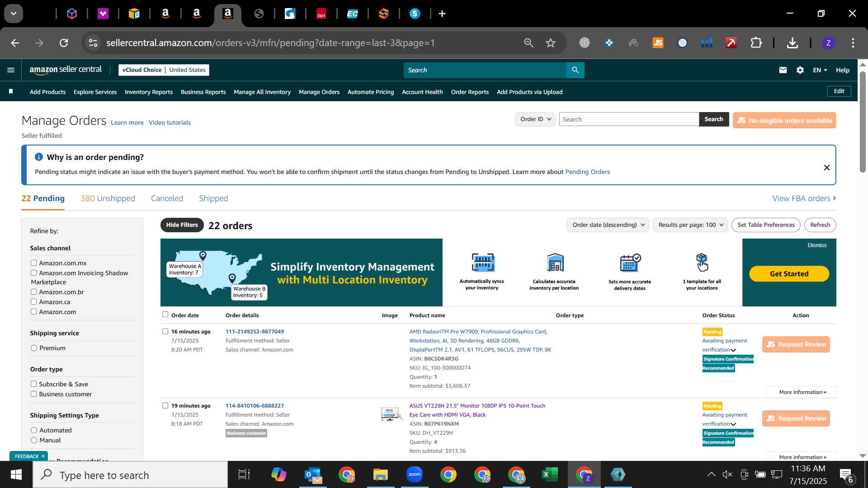Click the bookmark flag icon in nav bar

pyautogui.click(x=11, y=92)
